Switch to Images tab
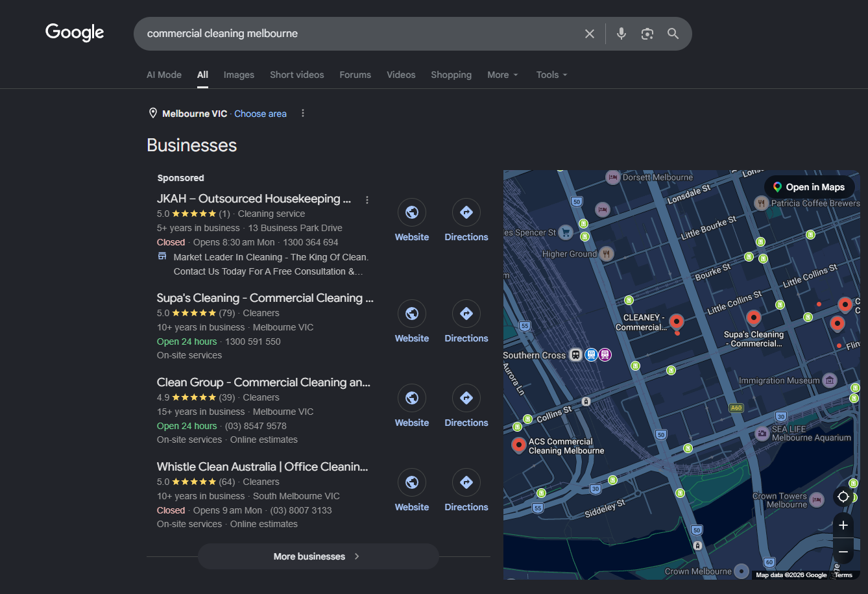The width and height of the screenshot is (868, 594). point(239,75)
